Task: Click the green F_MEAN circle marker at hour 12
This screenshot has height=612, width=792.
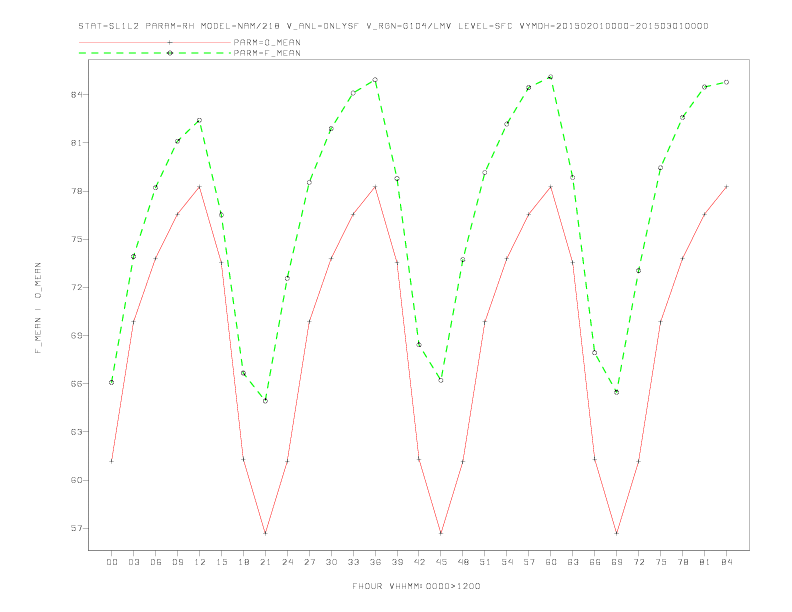Action: click(200, 120)
